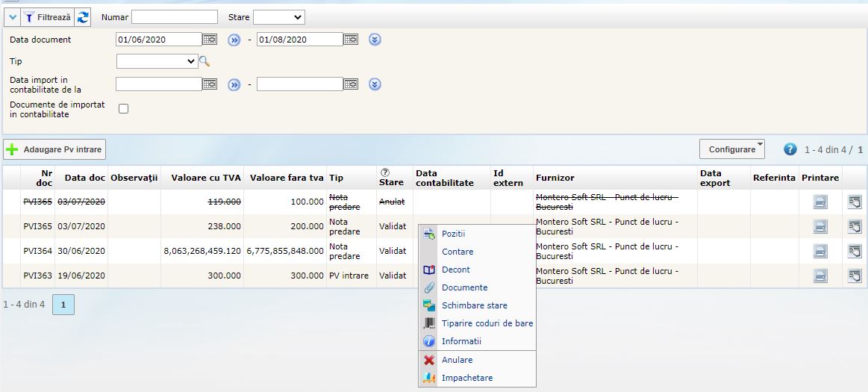Click the printer icon in PVI364 row
Screen dimensions: 868x392
click(x=820, y=251)
